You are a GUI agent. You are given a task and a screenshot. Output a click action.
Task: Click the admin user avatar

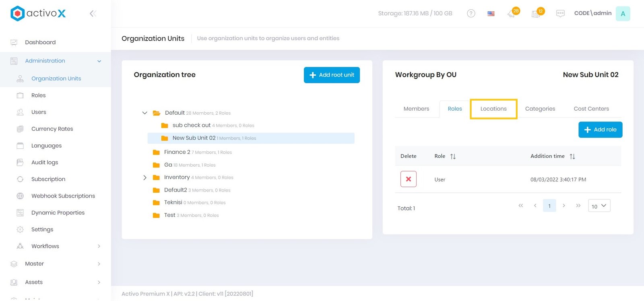coord(622,14)
